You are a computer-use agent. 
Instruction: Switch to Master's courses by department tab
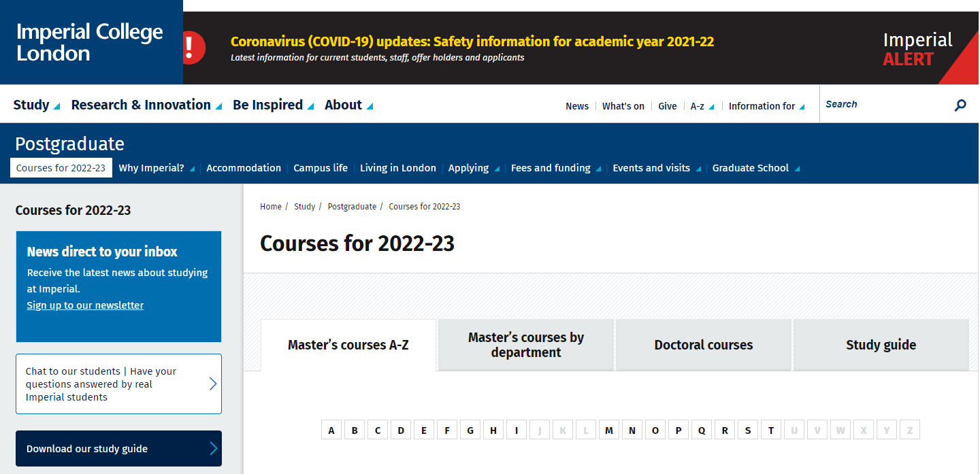526,345
